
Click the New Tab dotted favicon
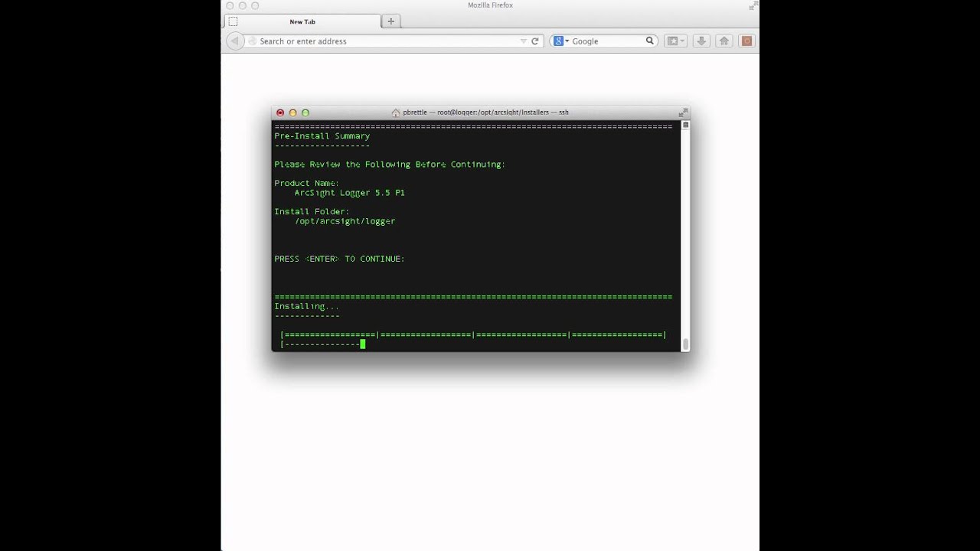234,21
